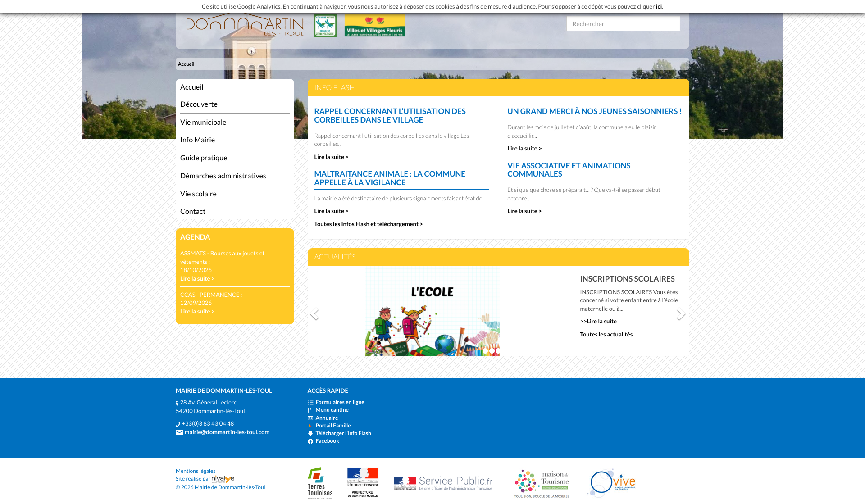The width and height of the screenshot is (865, 504).
Task: Open Vie associative et animations communales
Action: click(569, 170)
